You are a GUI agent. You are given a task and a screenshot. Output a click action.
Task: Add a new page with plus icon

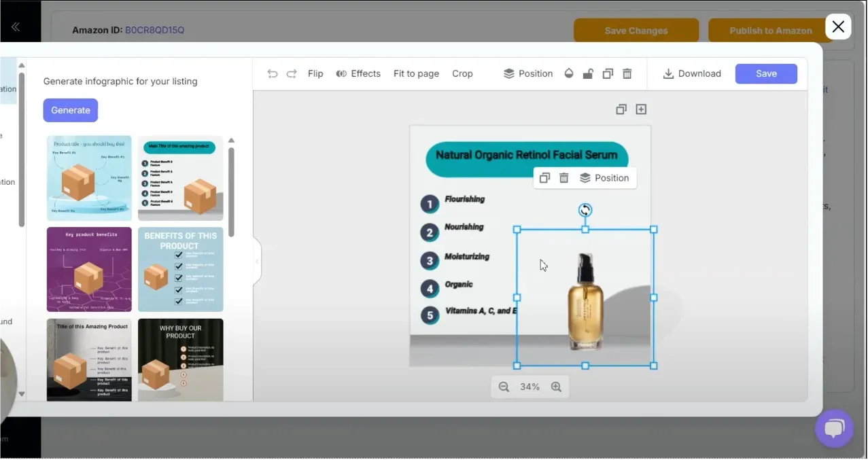coord(641,109)
